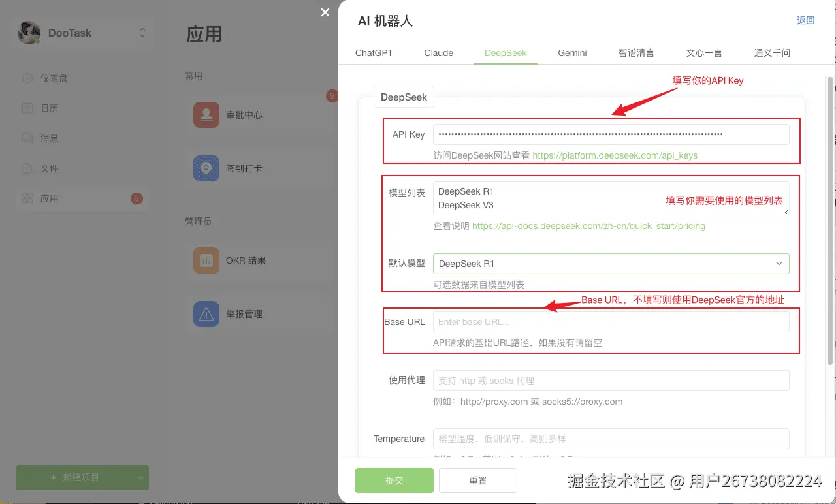Expand the DooTask account switcher arrows
This screenshot has width=836, height=504.
[x=142, y=33]
